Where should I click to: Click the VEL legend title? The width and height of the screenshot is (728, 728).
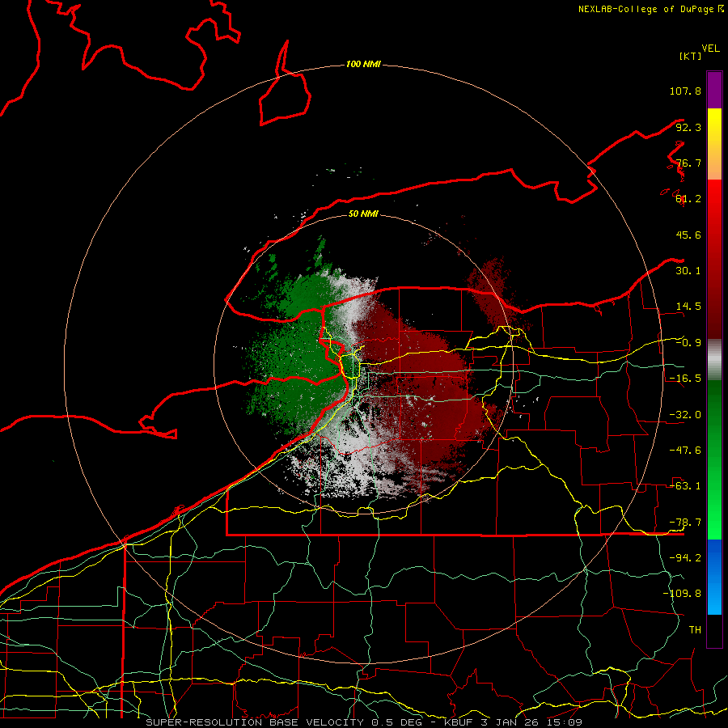(x=710, y=49)
